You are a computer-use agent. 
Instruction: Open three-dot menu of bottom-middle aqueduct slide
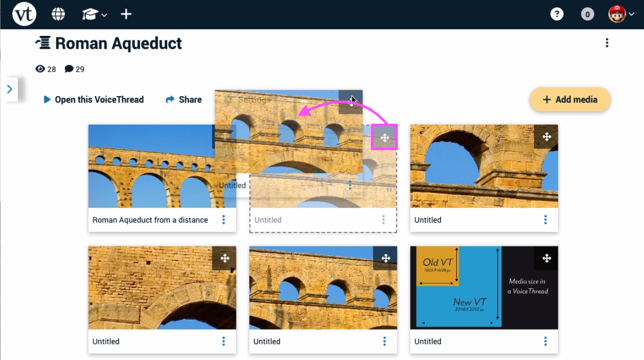pyautogui.click(x=384, y=341)
